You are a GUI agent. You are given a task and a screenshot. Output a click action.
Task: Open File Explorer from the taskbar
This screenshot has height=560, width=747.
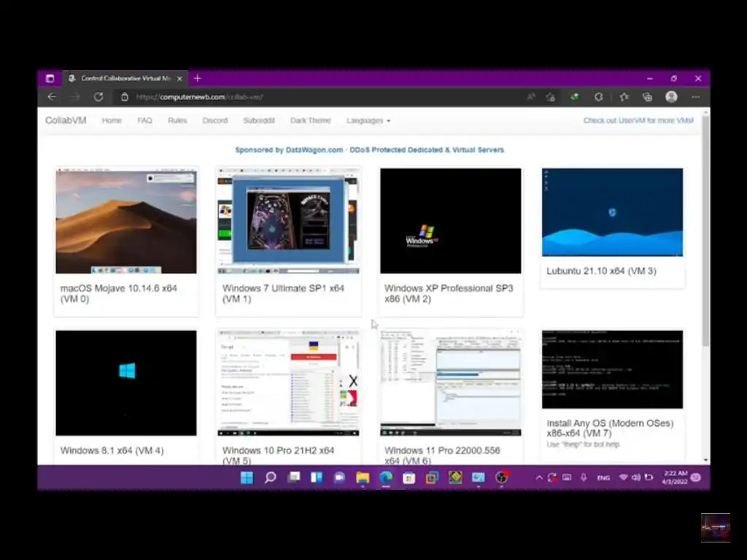tap(363, 477)
